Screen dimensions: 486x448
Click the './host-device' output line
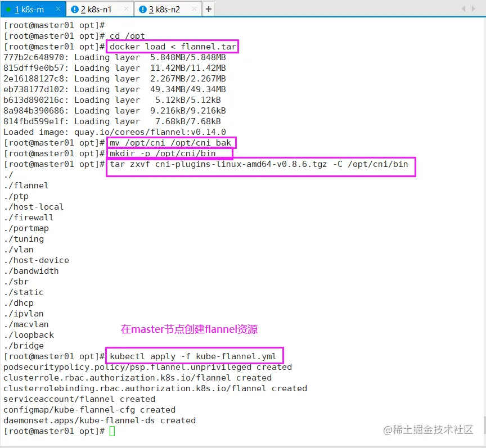click(37, 260)
